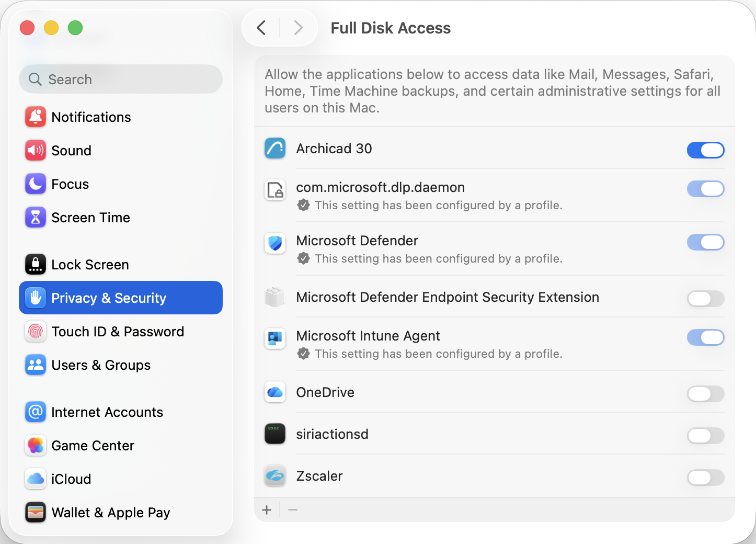756x544 pixels.
Task: Turn on the Zscaler access switch
Action: point(706,478)
